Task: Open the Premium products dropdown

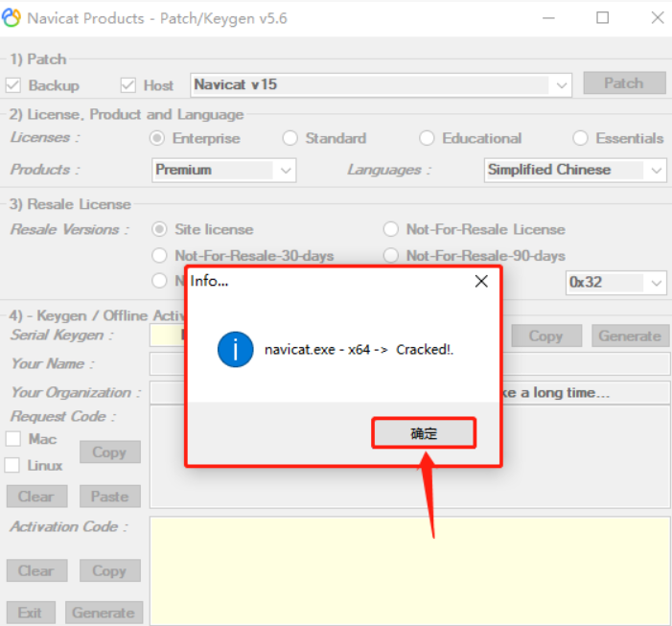Action: pyautogui.click(x=223, y=170)
